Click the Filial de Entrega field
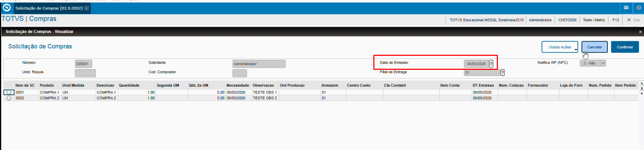Screen dimensions: 644x150 coord(482,72)
